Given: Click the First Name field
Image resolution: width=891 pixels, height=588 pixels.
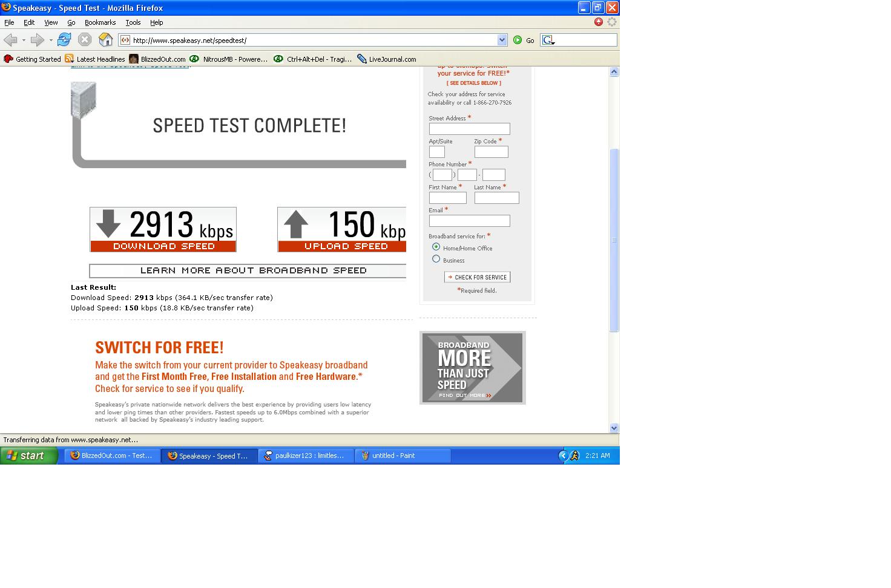Looking at the screenshot, I should (x=448, y=198).
